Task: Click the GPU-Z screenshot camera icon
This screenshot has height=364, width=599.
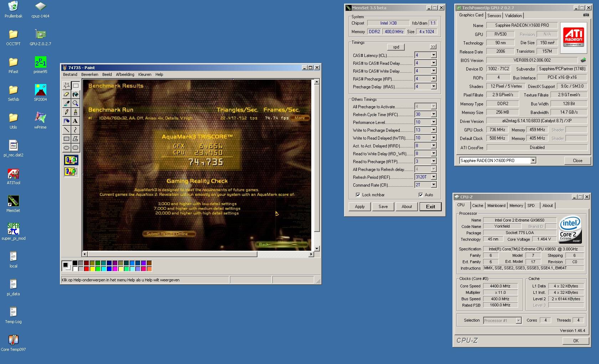Action: point(586,15)
